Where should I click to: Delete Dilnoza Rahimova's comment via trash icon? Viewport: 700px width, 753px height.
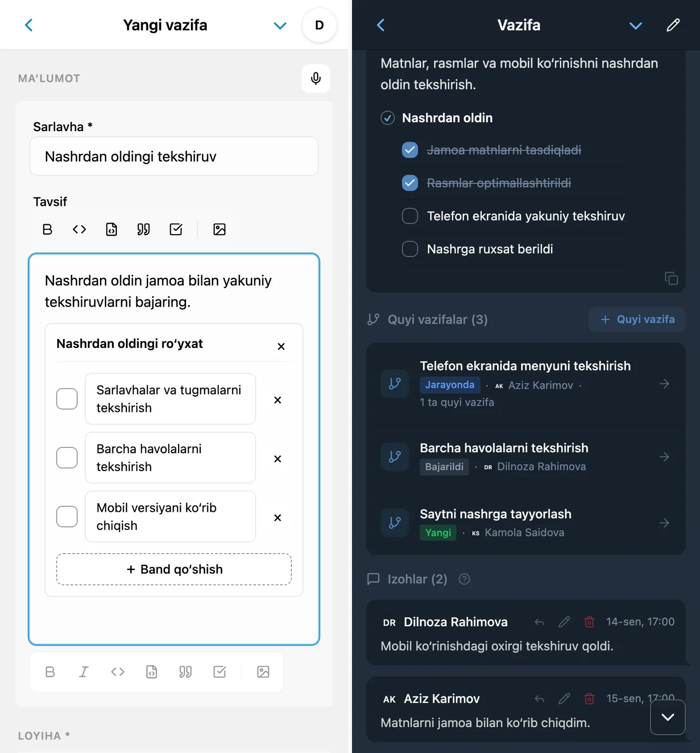click(x=589, y=622)
